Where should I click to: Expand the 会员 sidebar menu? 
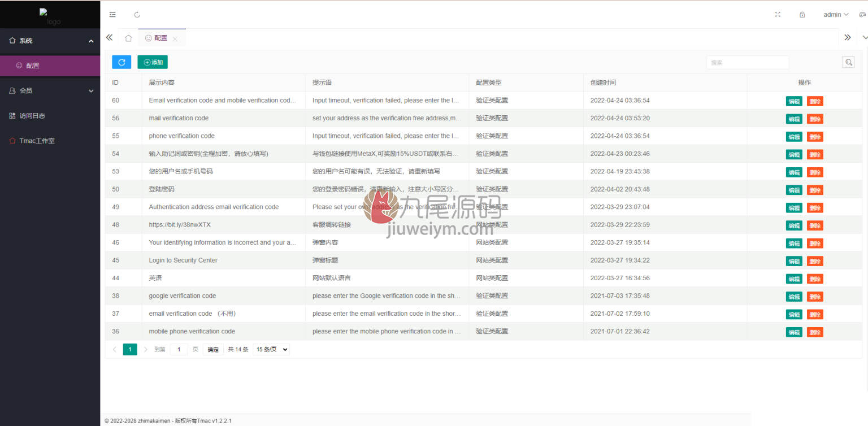click(x=50, y=90)
